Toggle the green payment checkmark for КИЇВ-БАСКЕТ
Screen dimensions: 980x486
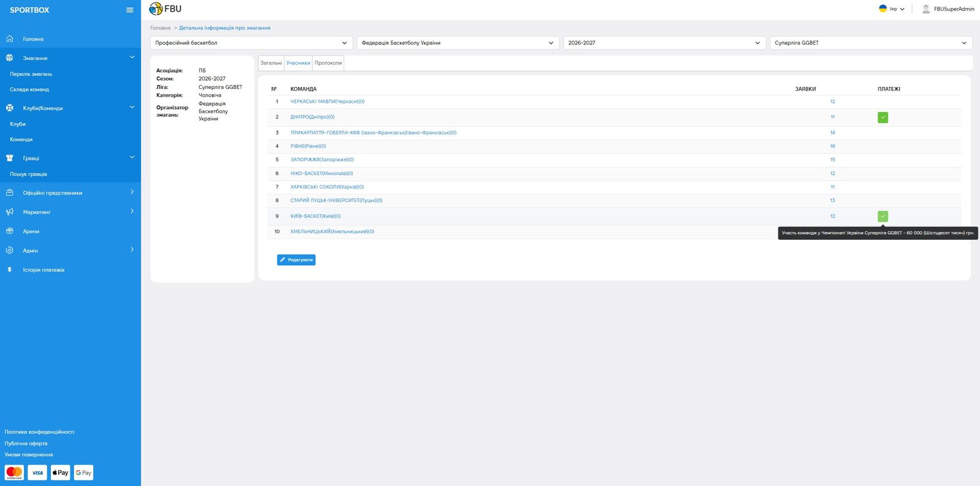click(x=883, y=216)
